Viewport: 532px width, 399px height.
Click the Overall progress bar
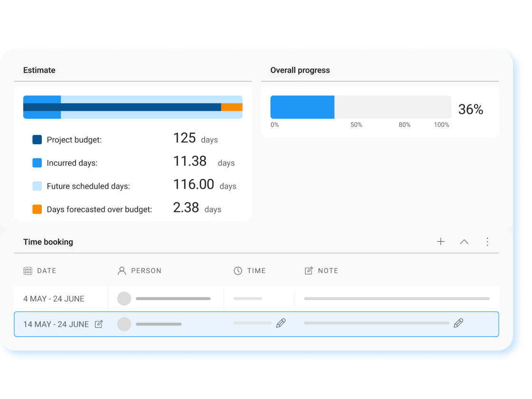click(x=360, y=107)
